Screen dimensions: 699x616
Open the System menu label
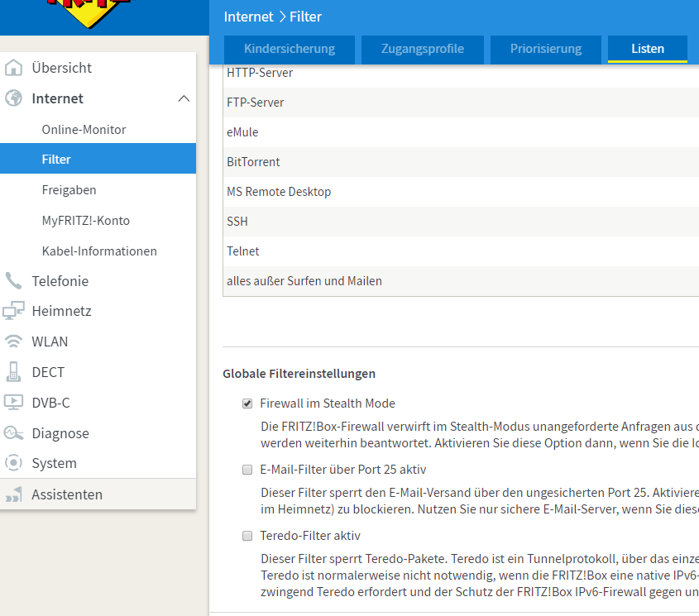coord(54,463)
